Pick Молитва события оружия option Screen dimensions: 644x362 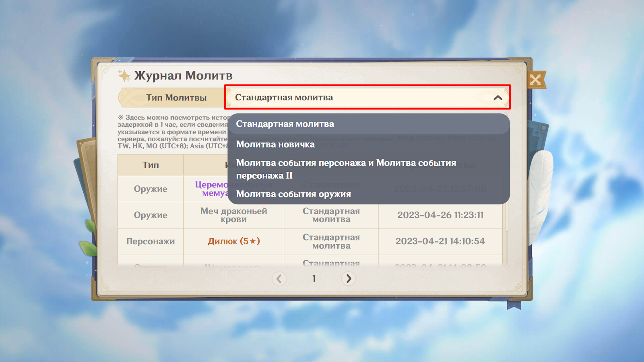coord(368,194)
